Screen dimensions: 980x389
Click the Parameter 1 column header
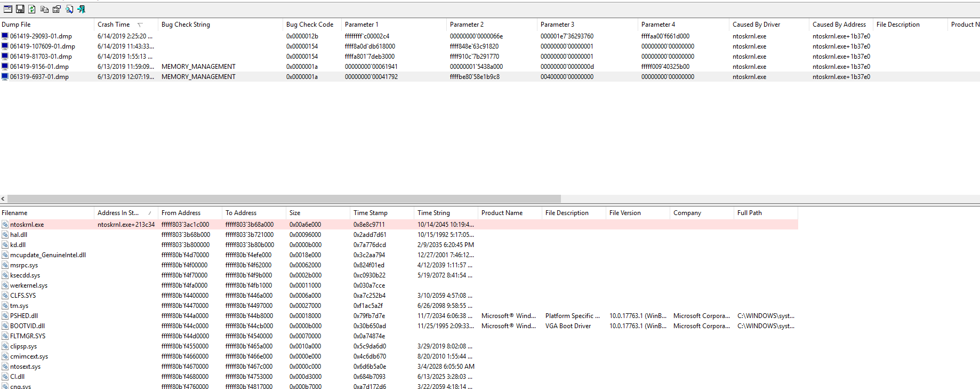coord(394,25)
